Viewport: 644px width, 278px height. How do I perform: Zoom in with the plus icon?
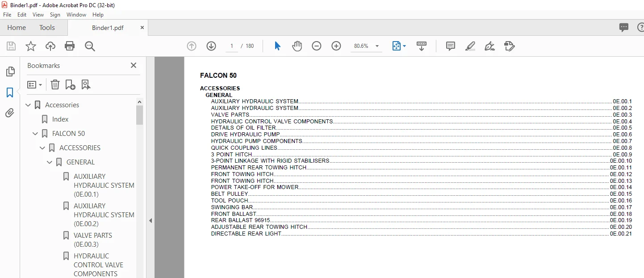pyautogui.click(x=336, y=46)
